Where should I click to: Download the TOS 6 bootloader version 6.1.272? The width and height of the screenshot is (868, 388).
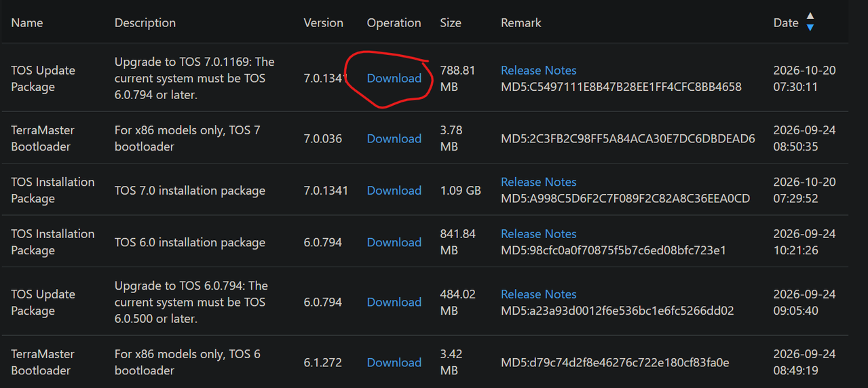click(394, 362)
